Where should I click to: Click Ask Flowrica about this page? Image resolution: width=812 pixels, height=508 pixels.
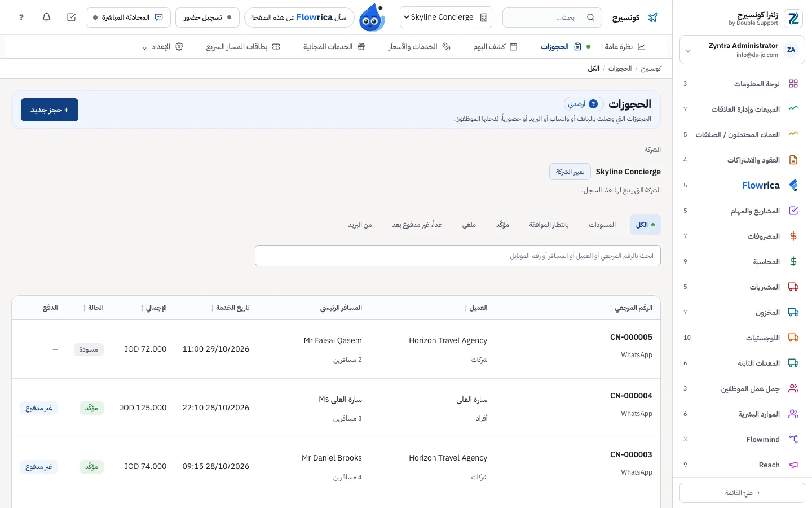[299, 17]
